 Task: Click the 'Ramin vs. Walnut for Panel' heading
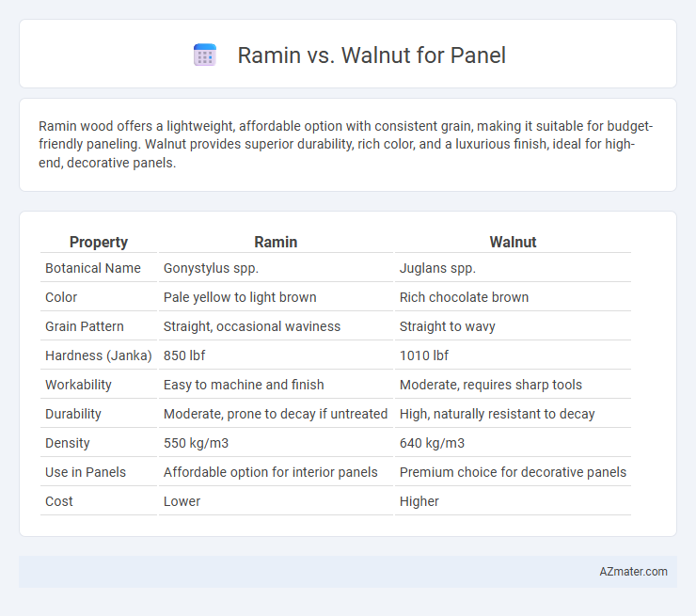pyautogui.click(x=372, y=55)
